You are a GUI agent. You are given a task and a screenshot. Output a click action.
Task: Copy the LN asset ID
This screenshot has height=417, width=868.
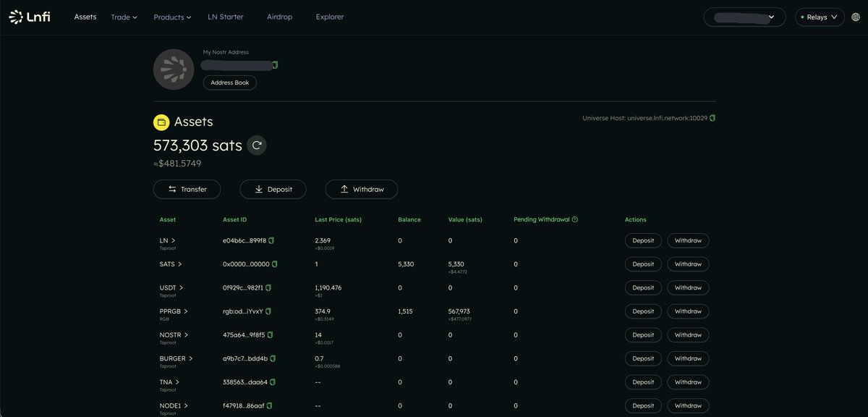point(272,240)
